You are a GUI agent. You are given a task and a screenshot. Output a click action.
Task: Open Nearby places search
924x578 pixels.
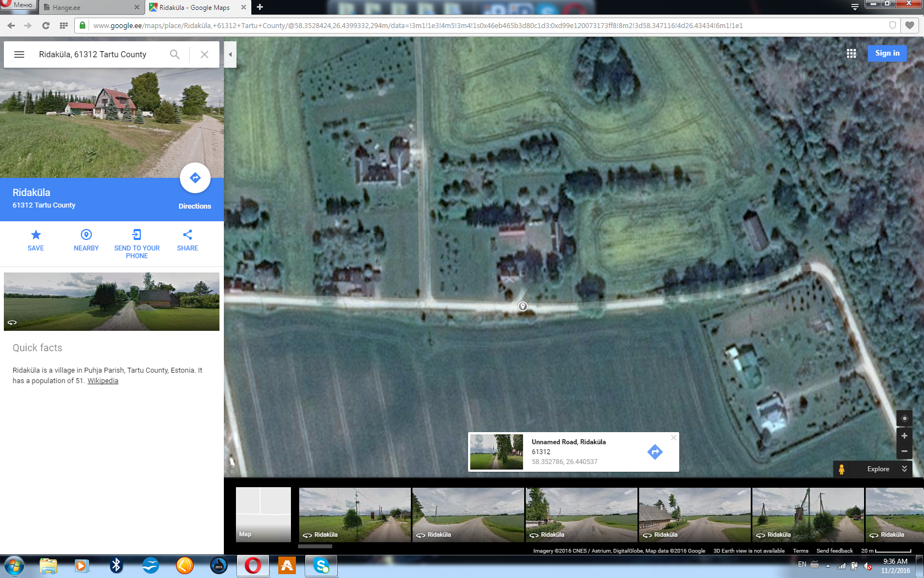(86, 240)
